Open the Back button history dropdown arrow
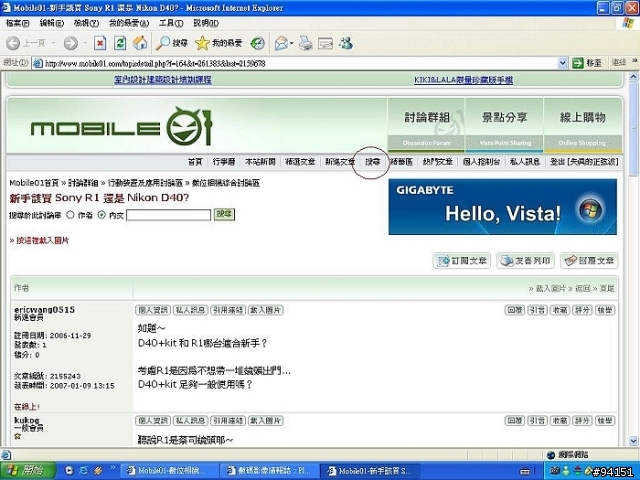The image size is (640, 480). pos(53,43)
